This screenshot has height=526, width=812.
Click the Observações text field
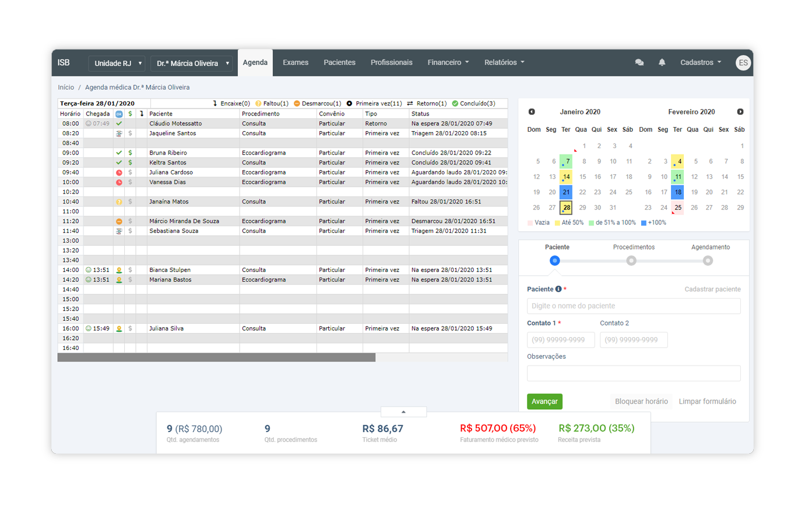click(x=634, y=373)
